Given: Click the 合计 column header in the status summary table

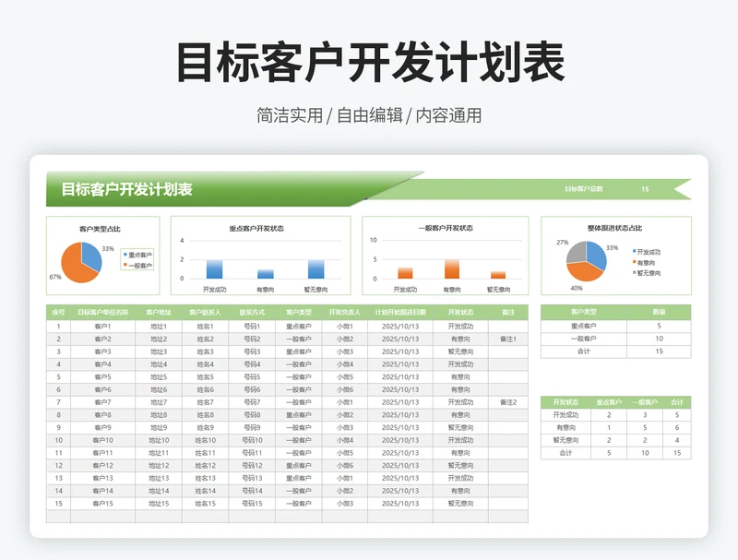Looking at the screenshot, I should point(677,402).
